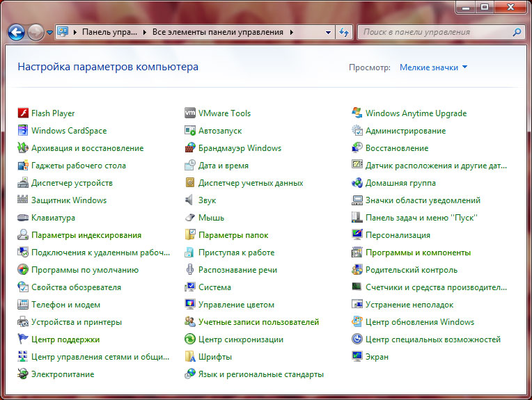532x400 pixels.
Task: Open Свойства обозревателя link
Action: point(76,287)
